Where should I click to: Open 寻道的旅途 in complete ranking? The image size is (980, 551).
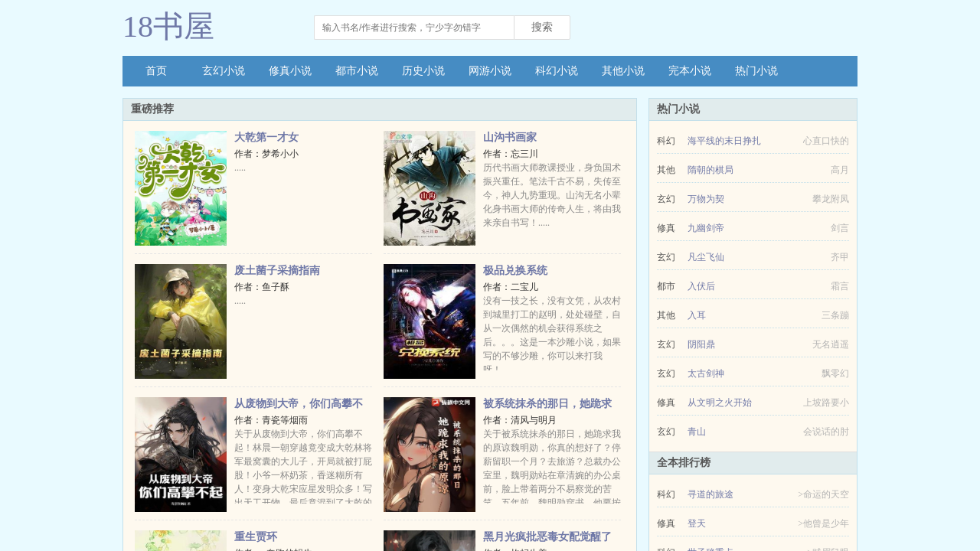pyautogui.click(x=710, y=494)
